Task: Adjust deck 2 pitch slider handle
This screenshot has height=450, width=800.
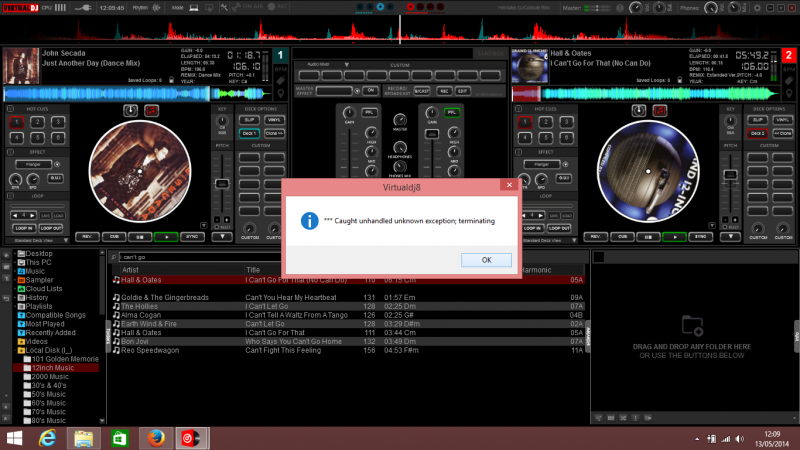Action: [731, 175]
